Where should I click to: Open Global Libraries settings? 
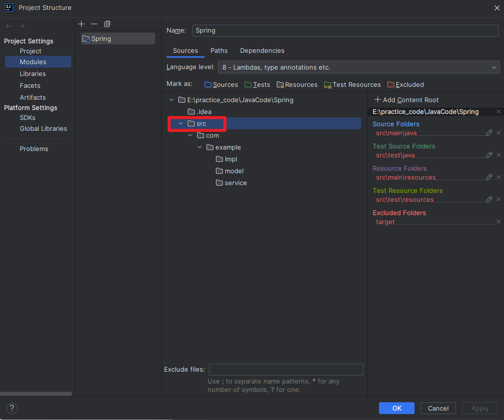43,128
